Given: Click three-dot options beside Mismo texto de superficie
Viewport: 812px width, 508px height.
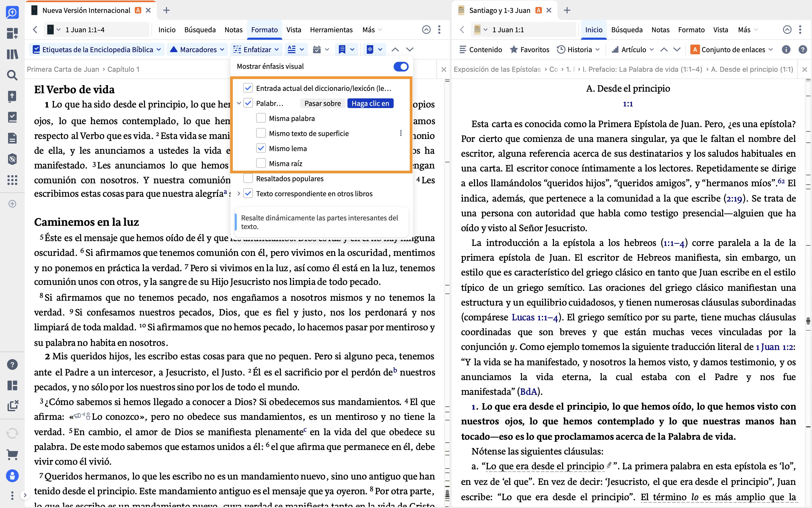Looking at the screenshot, I should [401, 133].
